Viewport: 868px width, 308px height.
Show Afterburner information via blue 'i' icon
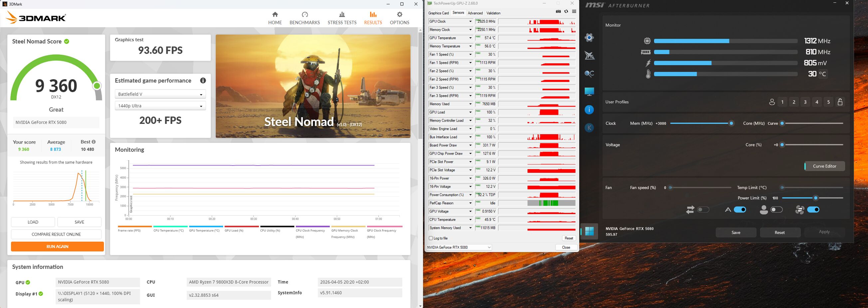click(x=589, y=110)
